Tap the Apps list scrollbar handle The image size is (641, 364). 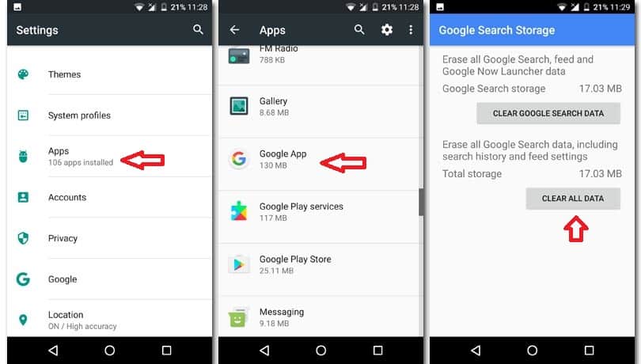421,203
